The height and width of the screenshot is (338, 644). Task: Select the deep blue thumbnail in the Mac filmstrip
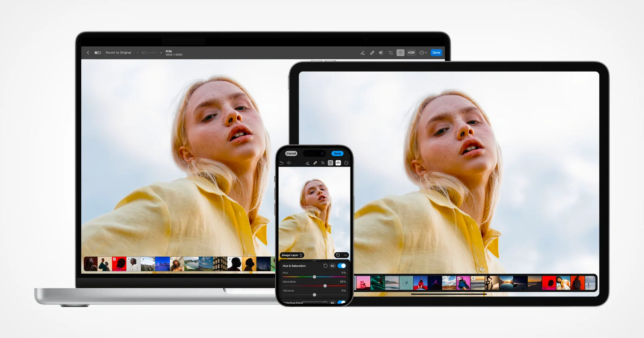point(163,264)
